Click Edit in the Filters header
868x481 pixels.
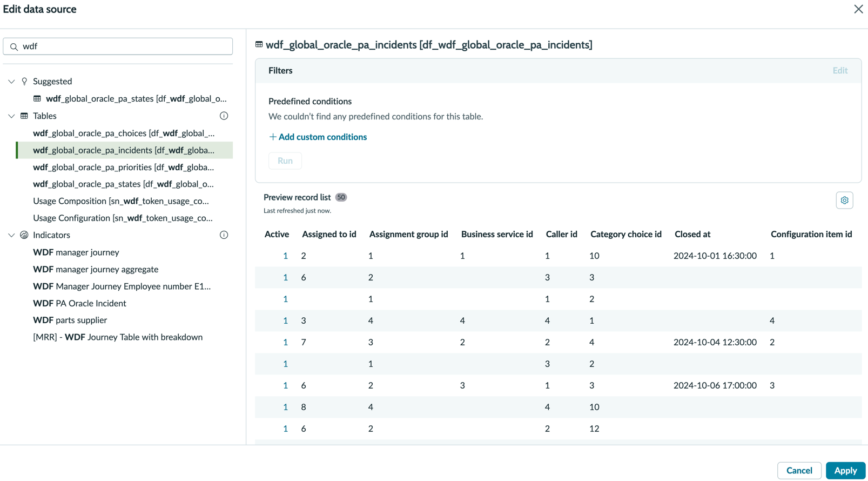point(840,70)
